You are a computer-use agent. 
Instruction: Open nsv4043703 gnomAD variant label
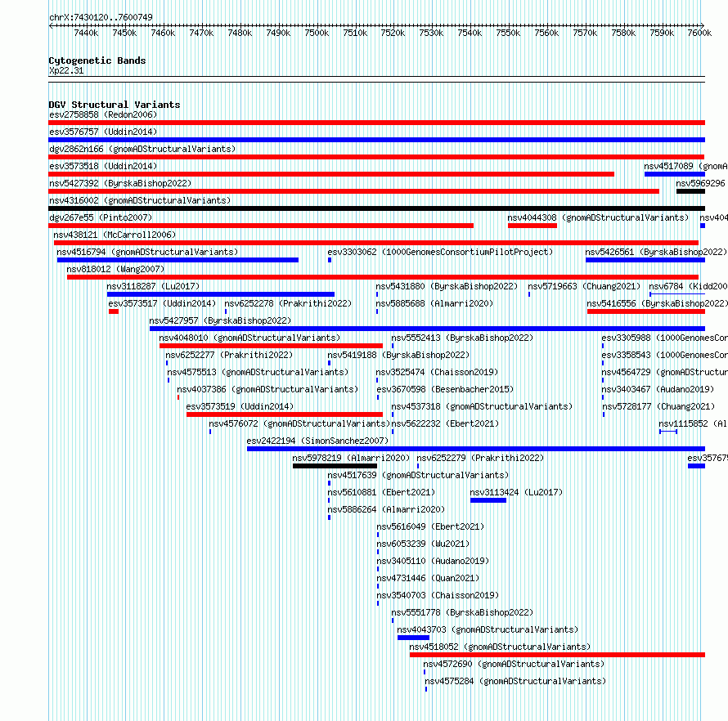[488, 629]
